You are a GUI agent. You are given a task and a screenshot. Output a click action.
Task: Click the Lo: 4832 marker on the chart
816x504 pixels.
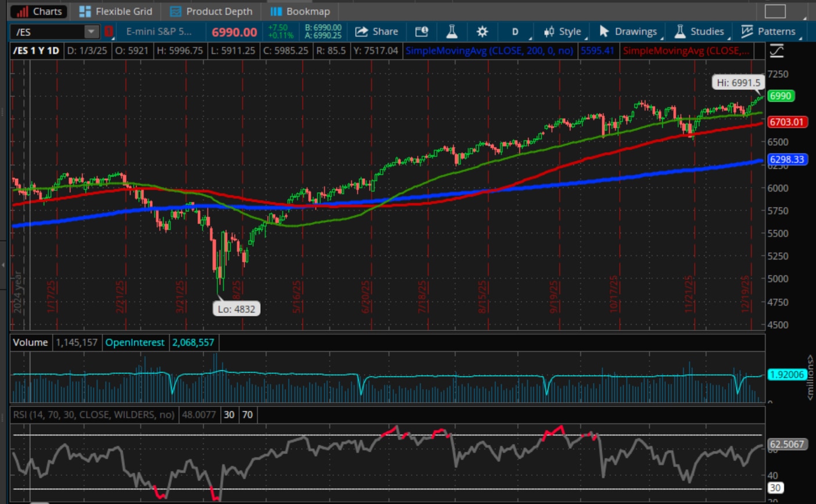pyautogui.click(x=238, y=308)
